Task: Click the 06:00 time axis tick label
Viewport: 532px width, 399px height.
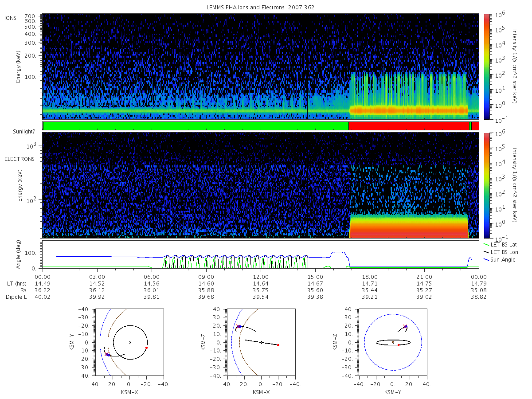Action: [x=152, y=276]
